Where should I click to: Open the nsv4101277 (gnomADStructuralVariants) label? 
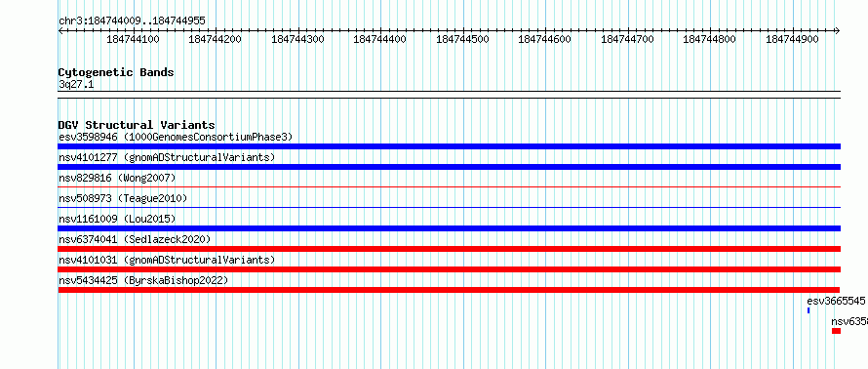(167, 157)
